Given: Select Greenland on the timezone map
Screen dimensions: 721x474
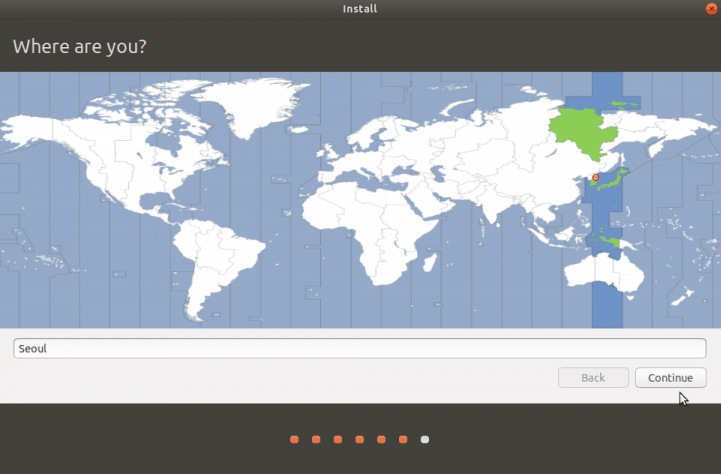Looking at the screenshot, I should (x=253, y=106).
